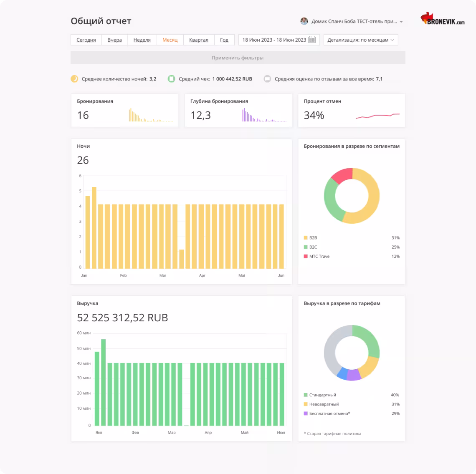Image resolution: width=476 pixels, height=474 pixels.
Task: Switch to the Квартал period tab
Action: point(198,40)
